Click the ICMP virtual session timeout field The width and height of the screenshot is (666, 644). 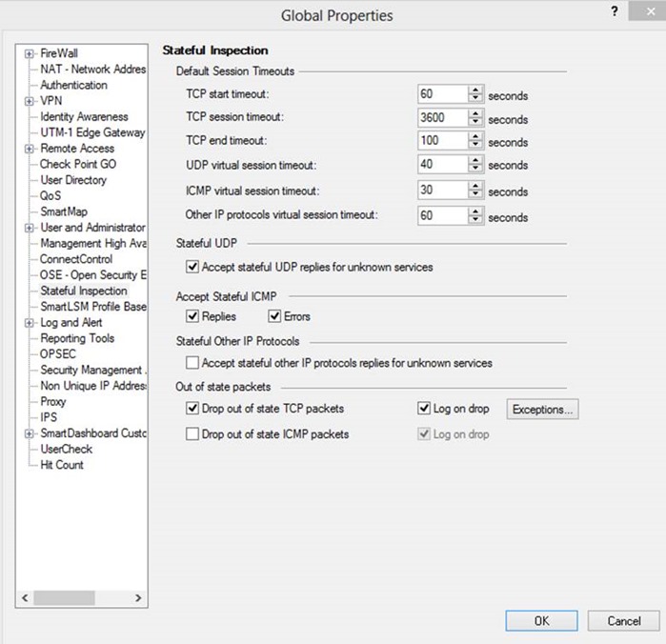pyautogui.click(x=443, y=190)
